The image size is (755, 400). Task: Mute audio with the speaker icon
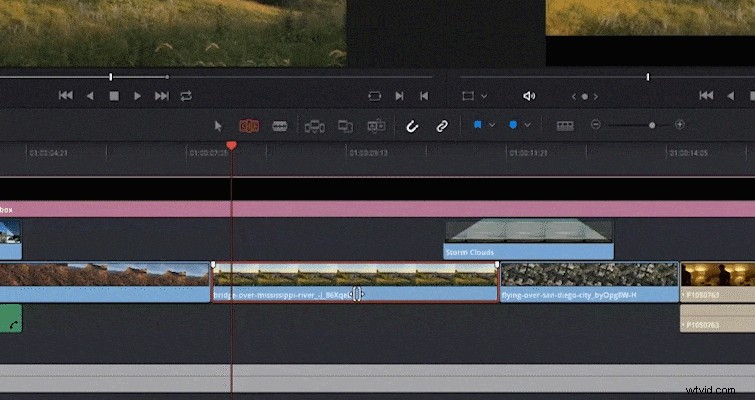(x=529, y=96)
